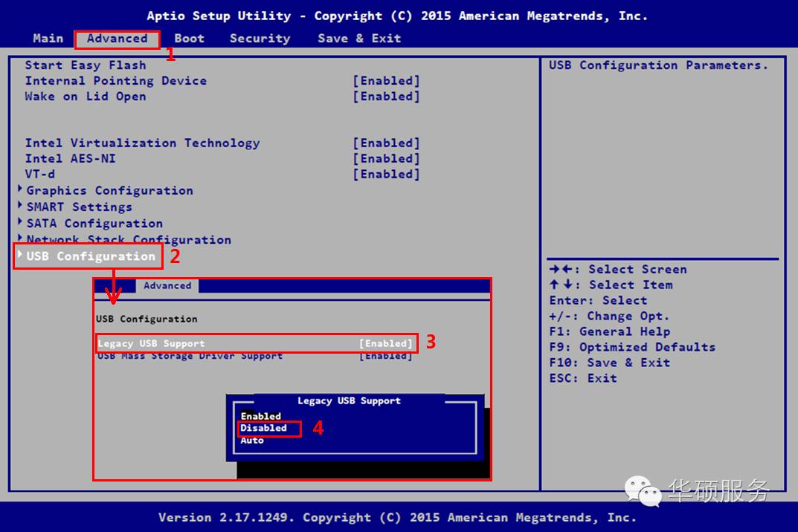Select the Start Easy Flash entry
The width and height of the screenshot is (798, 532).
click(86, 65)
